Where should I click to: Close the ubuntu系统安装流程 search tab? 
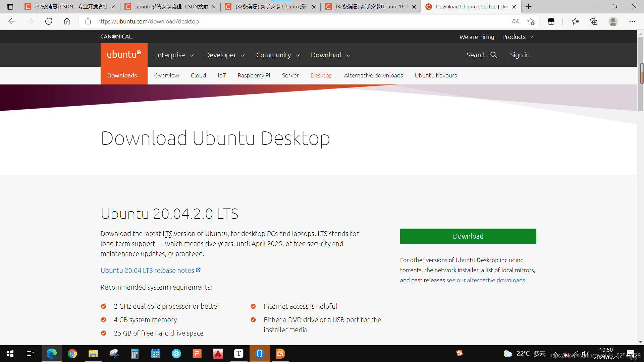214,7
